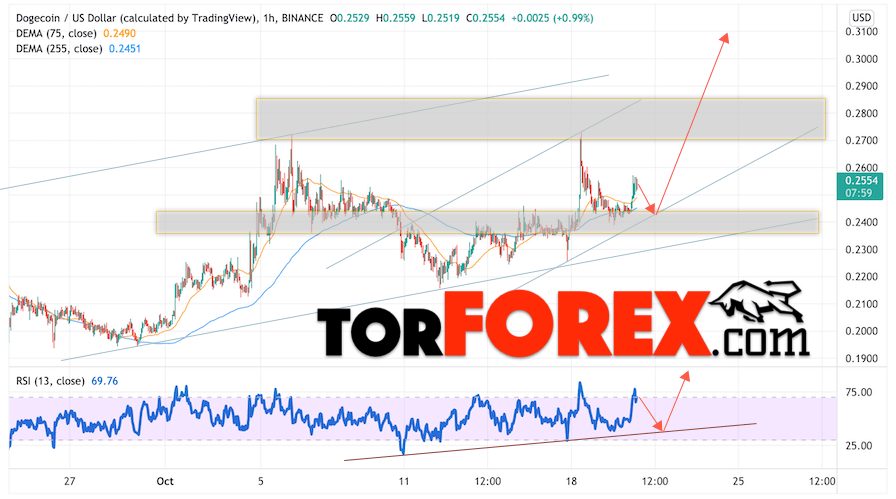The height and width of the screenshot is (499, 896).
Task: Click the USD currency button
Action: click(862, 18)
